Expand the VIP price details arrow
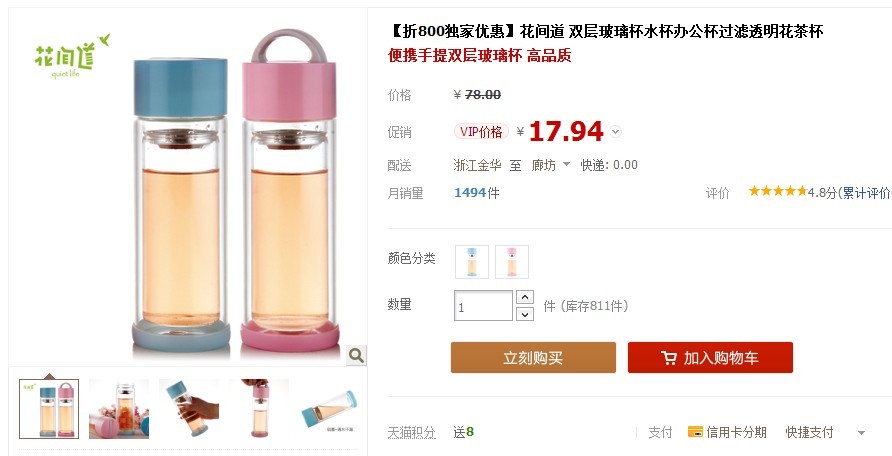 coord(615,132)
